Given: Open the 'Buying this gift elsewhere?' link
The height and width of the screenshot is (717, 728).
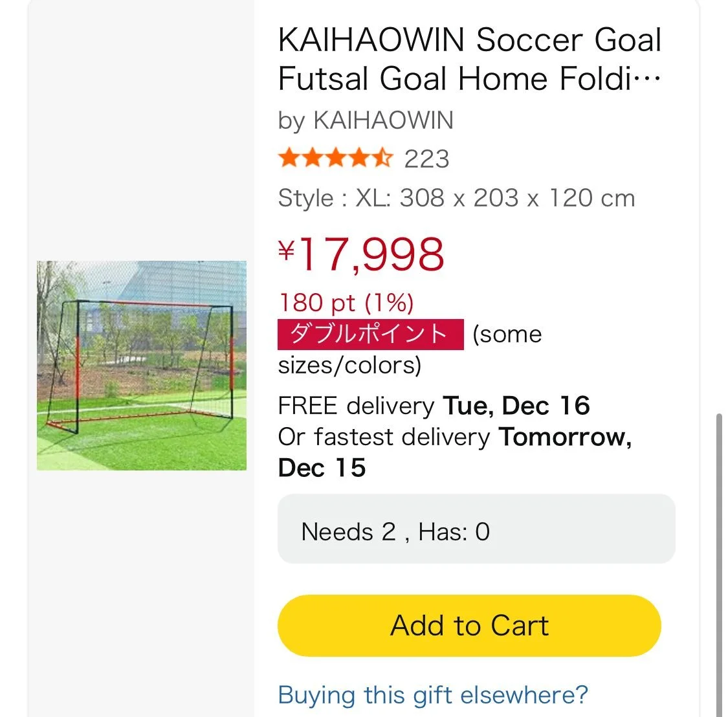Looking at the screenshot, I should tap(433, 695).
